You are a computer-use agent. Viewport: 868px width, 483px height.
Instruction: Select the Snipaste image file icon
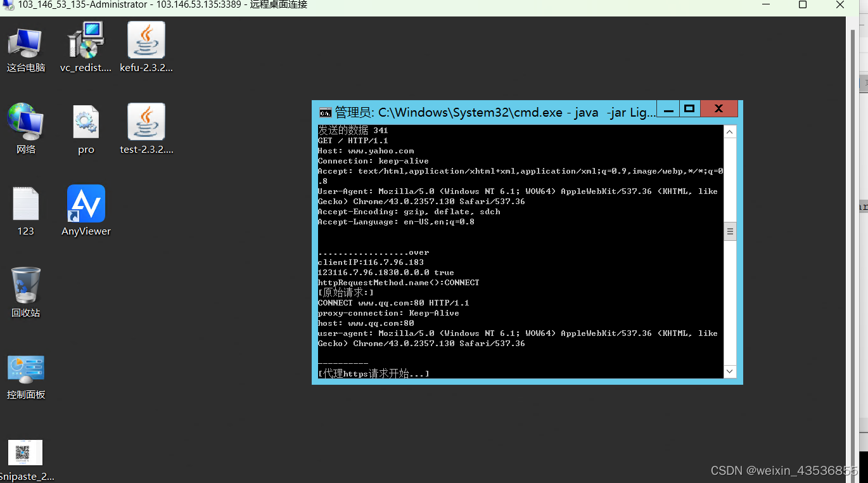point(25,460)
